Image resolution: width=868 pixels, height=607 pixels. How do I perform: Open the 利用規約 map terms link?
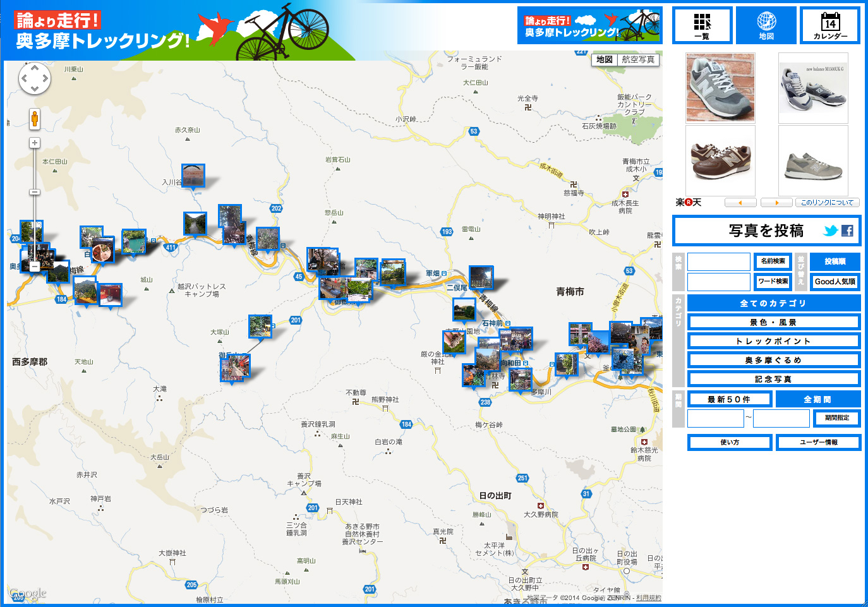coord(648,598)
